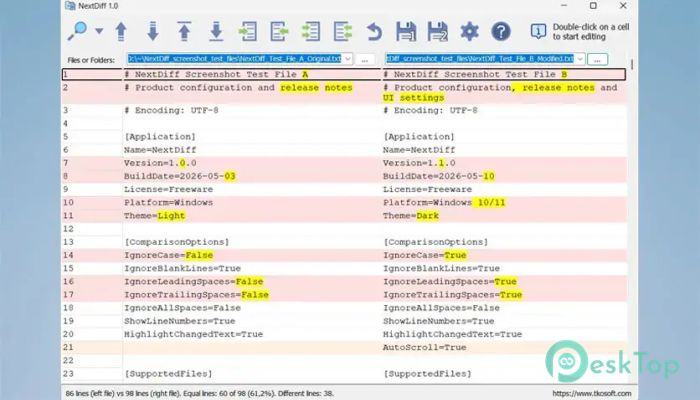Select left cell 'Name=NextDiff'
Screen dimensions: 700x400
(251, 150)
